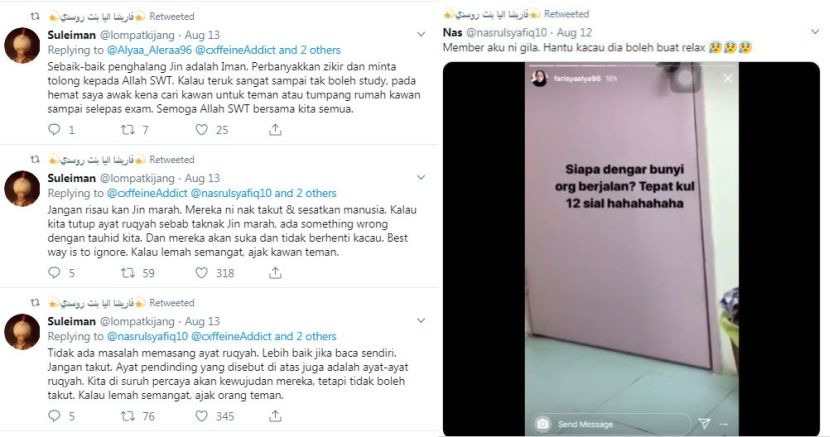Share the third Suleiman tweet
The height and width of the screenshot is (437, 830).
[275, 416]
